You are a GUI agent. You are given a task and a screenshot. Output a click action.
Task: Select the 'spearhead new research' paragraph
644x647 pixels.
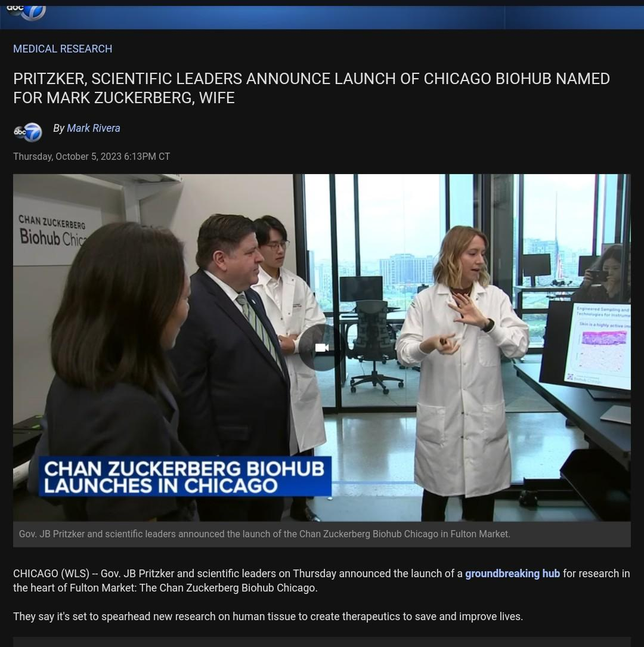tap(268, 617)
